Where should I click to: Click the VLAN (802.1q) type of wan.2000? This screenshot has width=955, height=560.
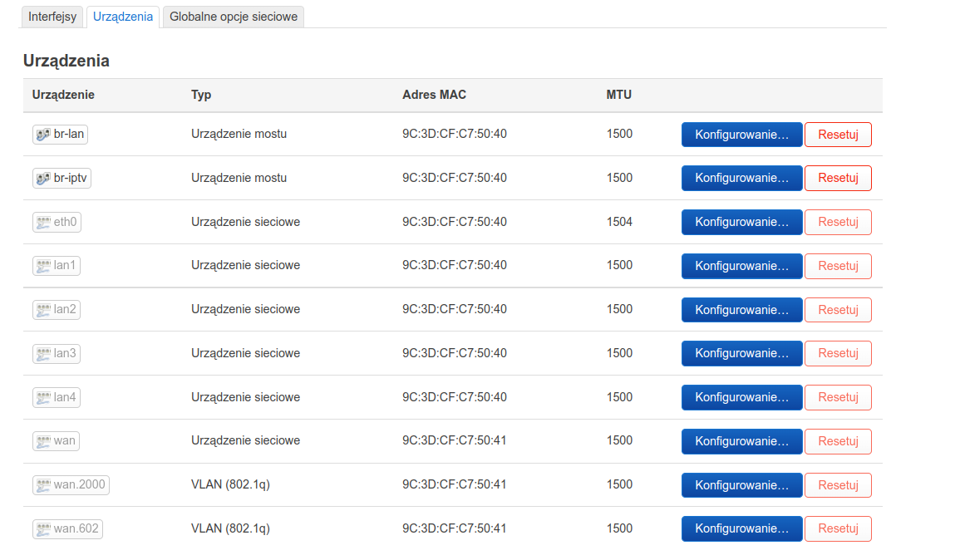coord(230,484)
